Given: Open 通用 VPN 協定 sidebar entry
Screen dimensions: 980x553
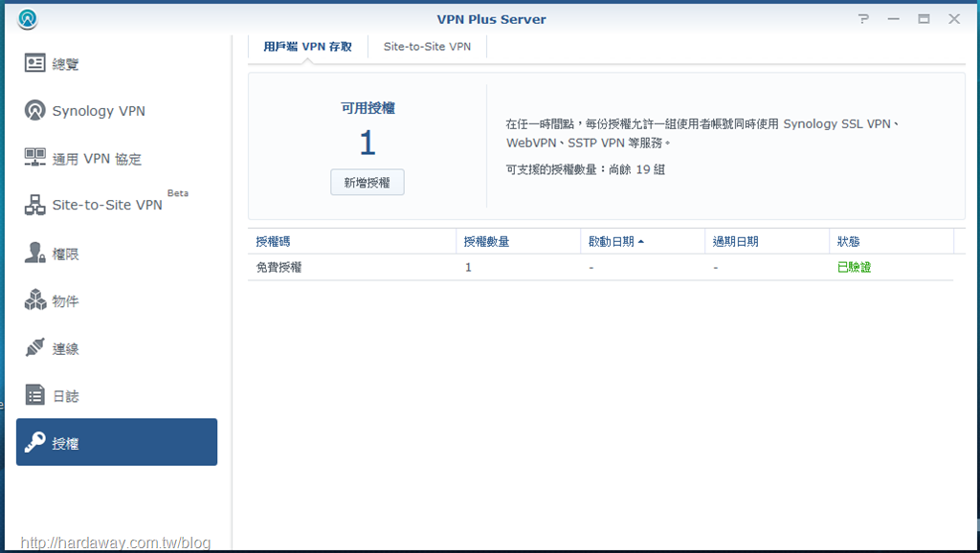Looking at the screenshot, I should [x=117, y=158].
